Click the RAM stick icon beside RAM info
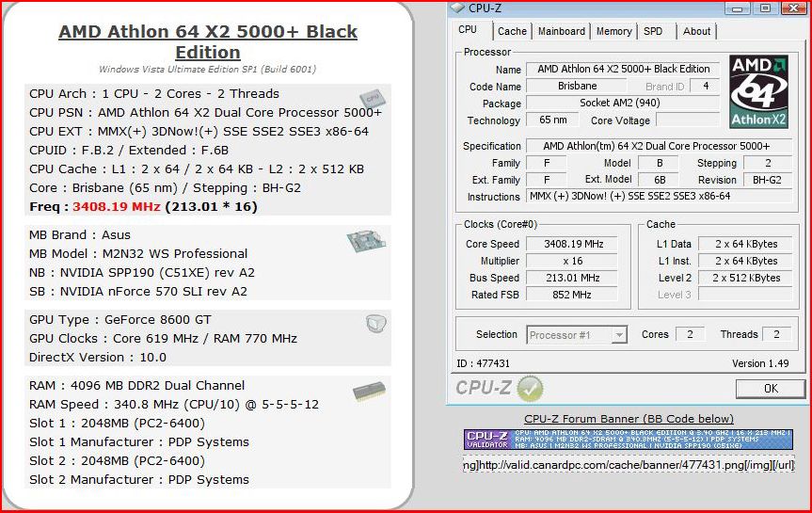Image resolution: width=812 pixels, height=513 pixels. (x=369, y=392)
